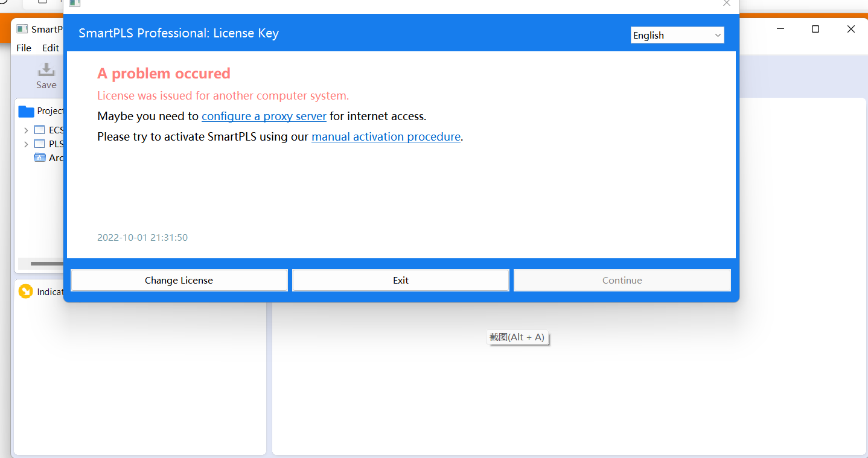Maximize the SmartPLS main window
Viewport: 868px width, 458px height.
tap(815, 29)
